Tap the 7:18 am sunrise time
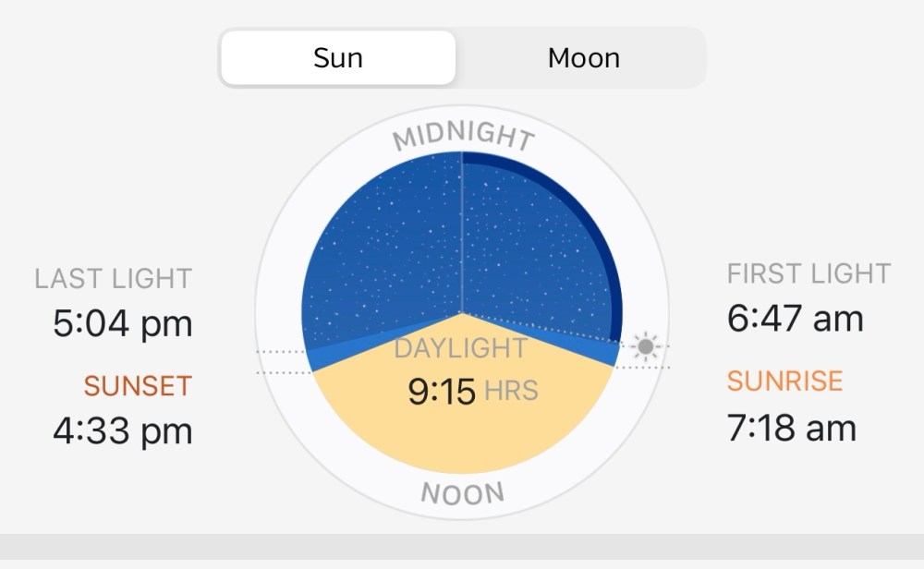 pos(792,428)
